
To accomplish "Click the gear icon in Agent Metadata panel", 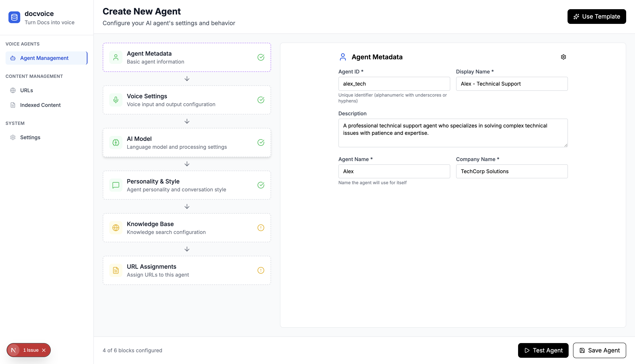I will [x=563, y=57].
